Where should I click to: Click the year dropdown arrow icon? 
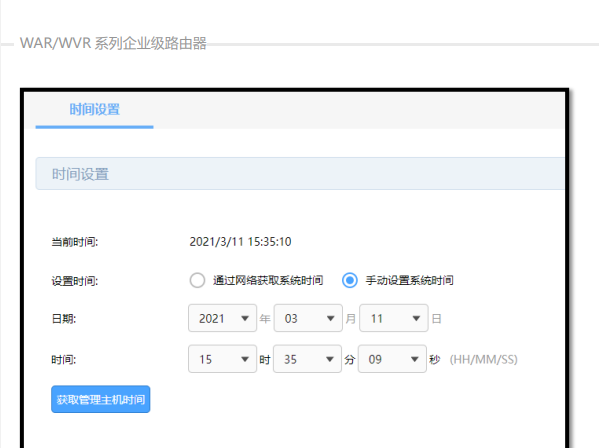click(245, 319)
